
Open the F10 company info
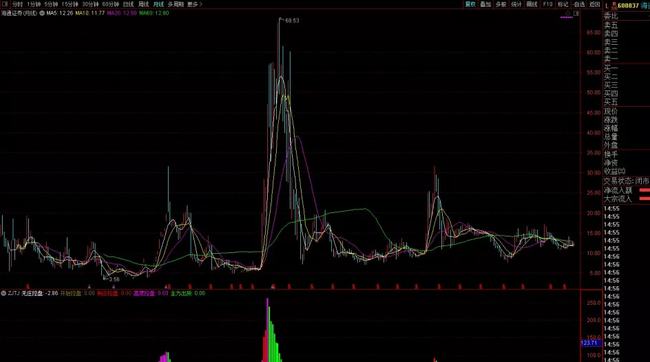point(548,4)
